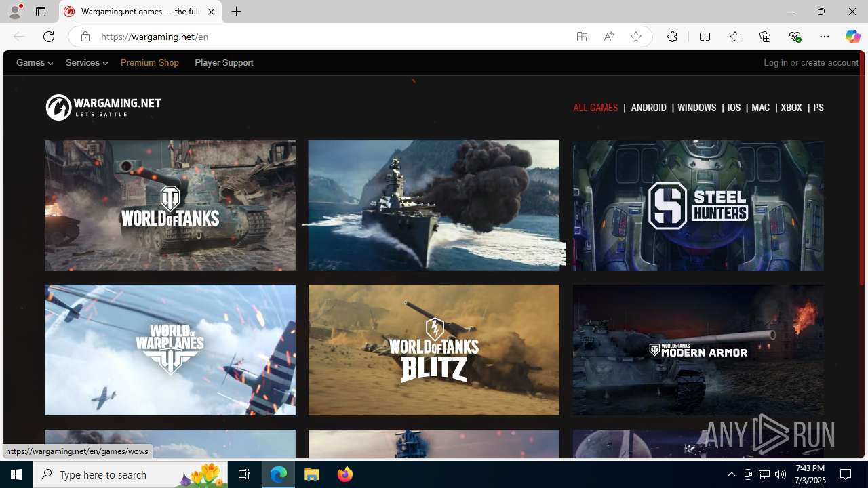Open the notifications action center

pyautogui.click(x=846, y=474)
